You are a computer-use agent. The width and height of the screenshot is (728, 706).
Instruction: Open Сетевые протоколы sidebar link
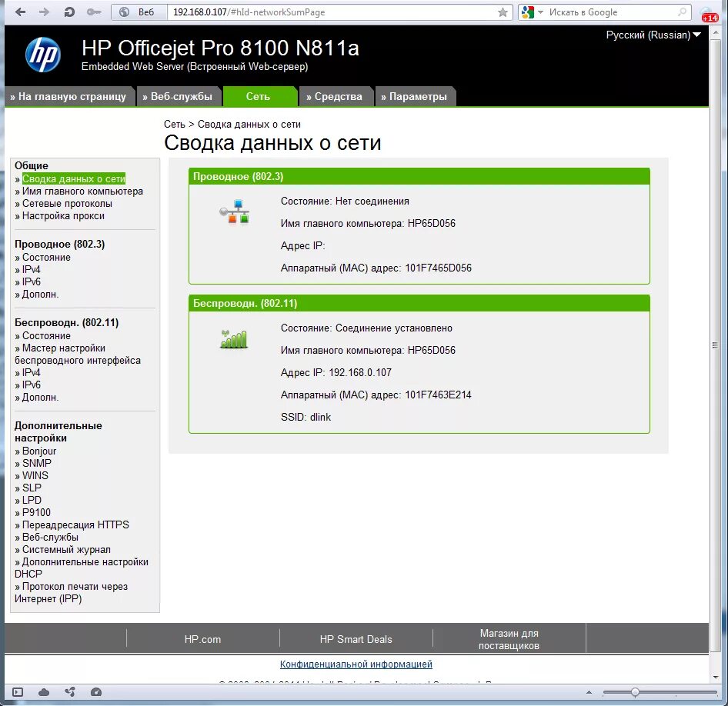tap(67, 203)
